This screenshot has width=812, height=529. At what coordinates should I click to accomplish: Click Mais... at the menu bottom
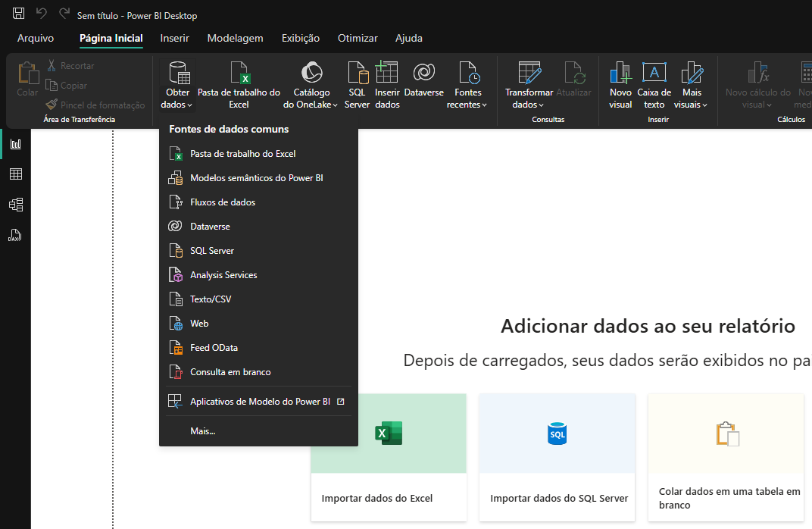click(x=258, y=431)
